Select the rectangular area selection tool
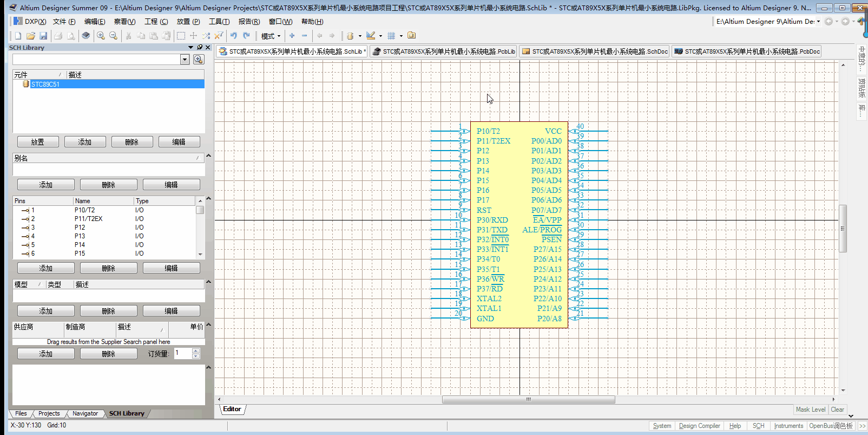 pos(181,36)
